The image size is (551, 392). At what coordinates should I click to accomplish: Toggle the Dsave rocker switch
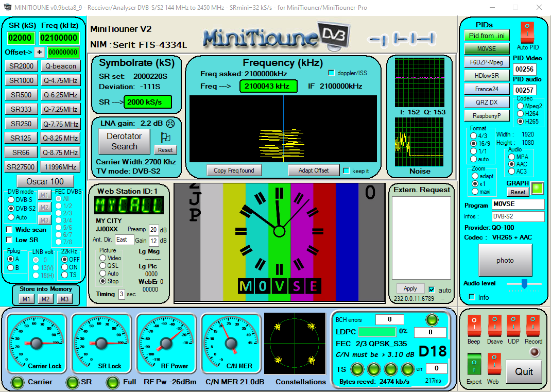click(494, 326)
